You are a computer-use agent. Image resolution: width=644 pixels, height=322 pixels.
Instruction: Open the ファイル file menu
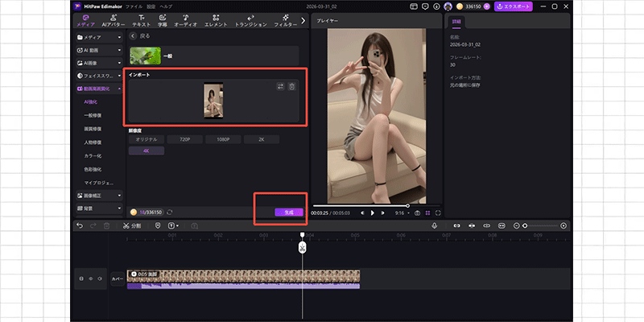[134, 6]
